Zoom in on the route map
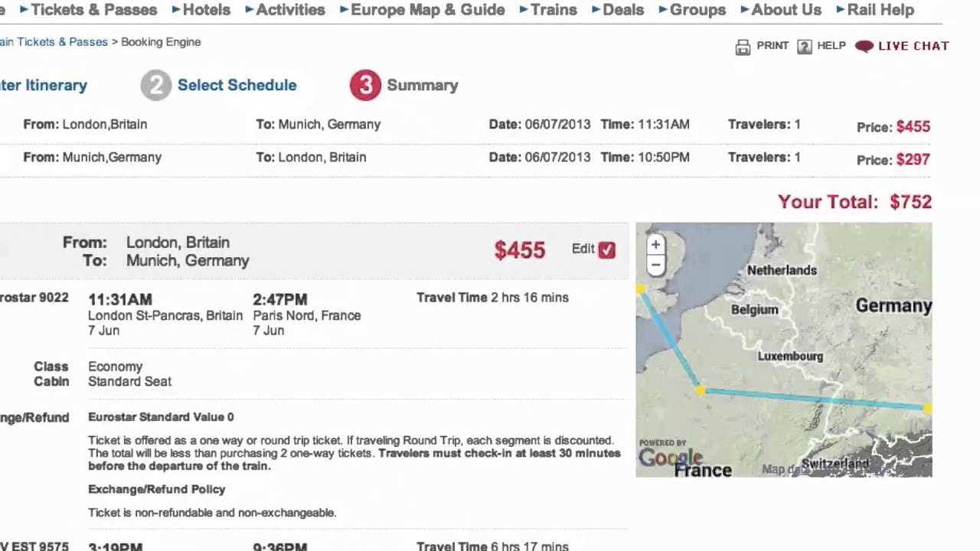This screenshot has height=551, width=980. [655, 245]
